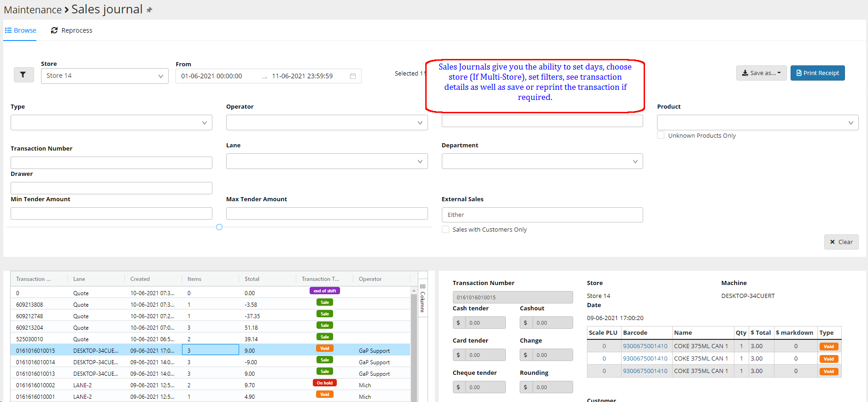Click the filter panel slider handle
The width and height of the screenshot is (868, 402).
pyautogui.click(x=219, y=227)
